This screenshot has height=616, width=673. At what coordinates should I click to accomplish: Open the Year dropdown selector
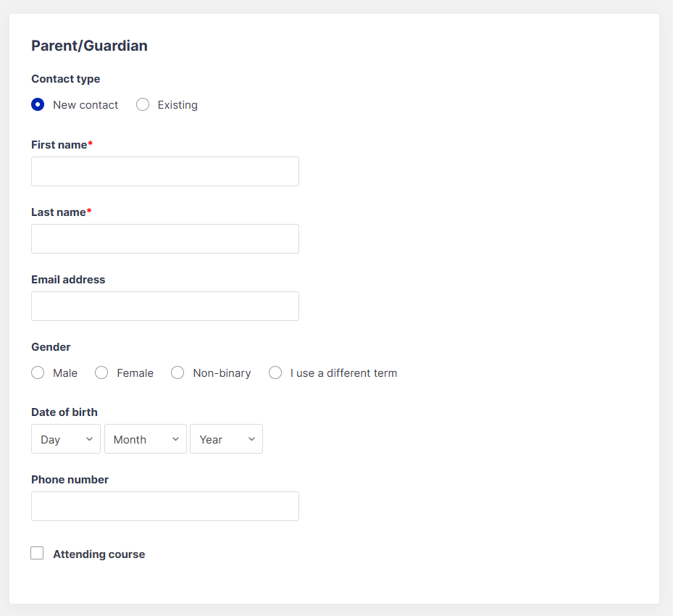point(226,439)
